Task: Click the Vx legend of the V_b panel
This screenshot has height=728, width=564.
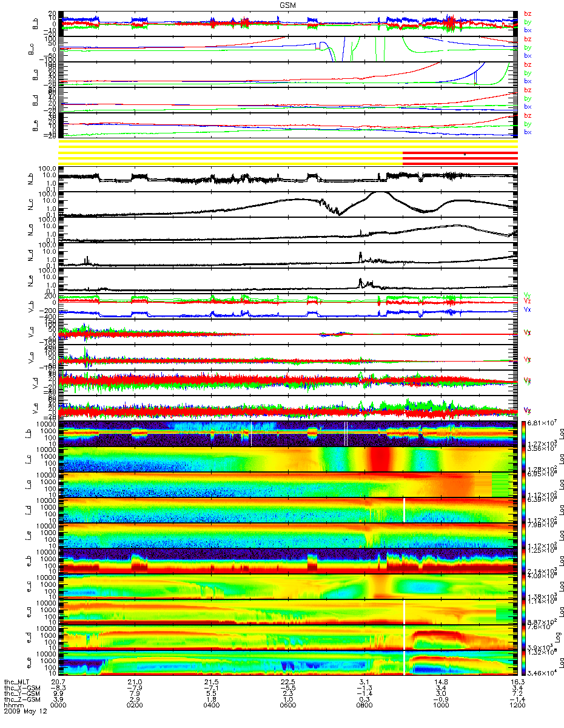Action: (x=527, y=309)
